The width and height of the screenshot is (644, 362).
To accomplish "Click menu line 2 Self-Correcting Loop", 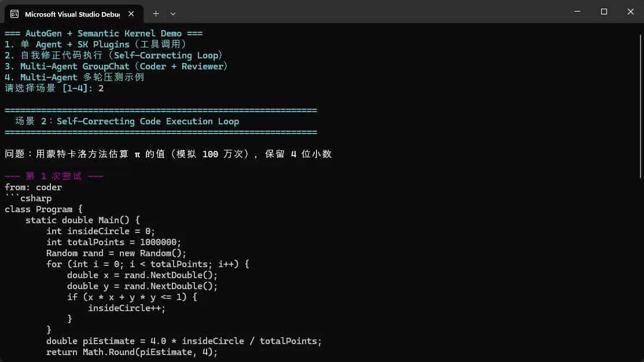I will [114, 56].
